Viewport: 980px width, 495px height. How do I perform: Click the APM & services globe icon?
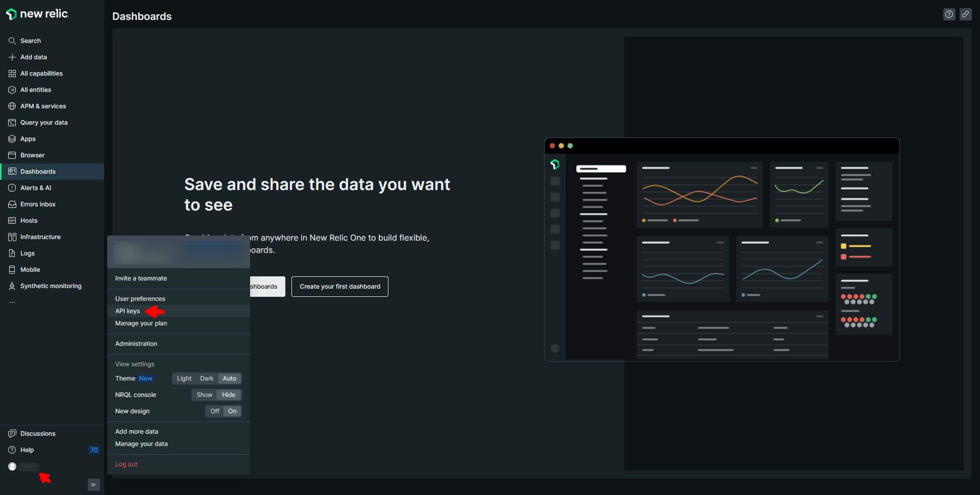[12, 106]
